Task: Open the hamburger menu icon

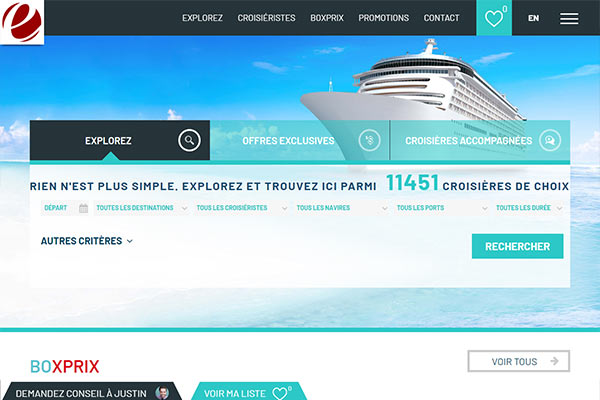Action: (x=569, y=18)
